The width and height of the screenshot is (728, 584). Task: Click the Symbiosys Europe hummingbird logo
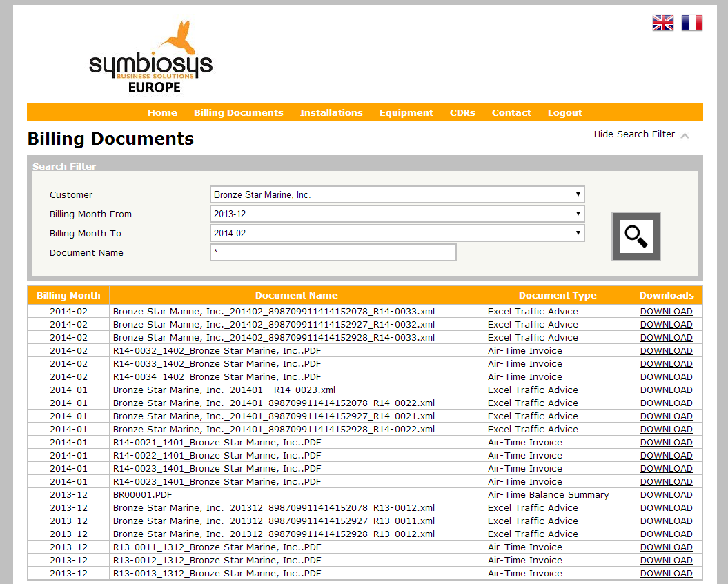tap(151, 58)
